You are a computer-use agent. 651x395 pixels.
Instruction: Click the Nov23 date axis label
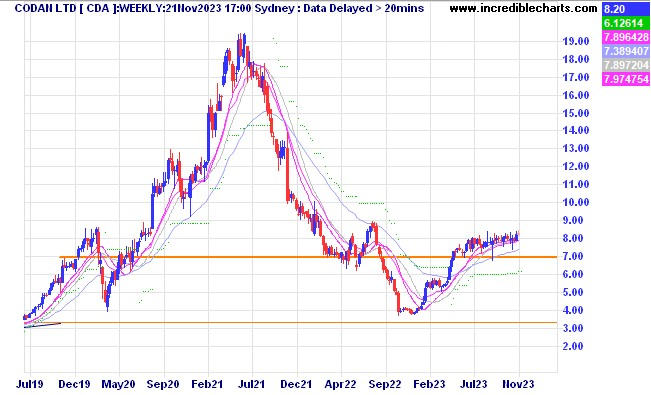pyautogui.click(x=518, y=384)
